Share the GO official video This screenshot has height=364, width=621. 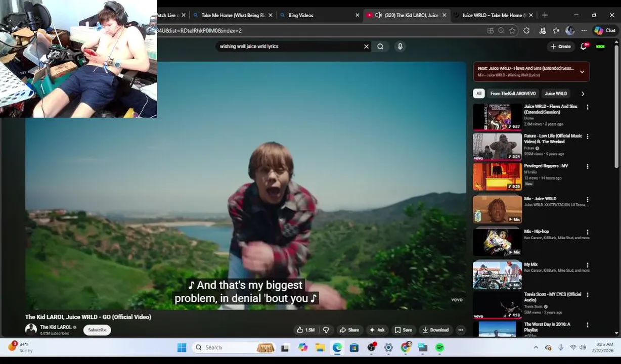pyautogui.click(x=349, y=330)
